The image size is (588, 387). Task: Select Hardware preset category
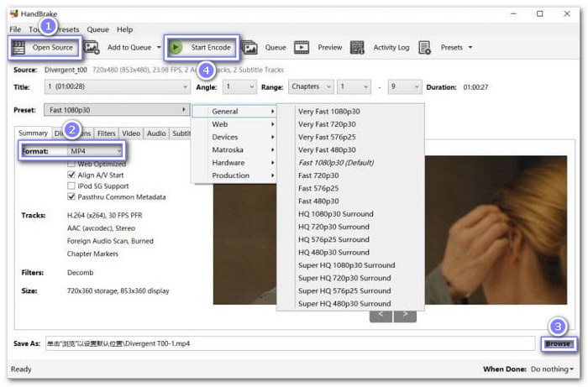234,163
